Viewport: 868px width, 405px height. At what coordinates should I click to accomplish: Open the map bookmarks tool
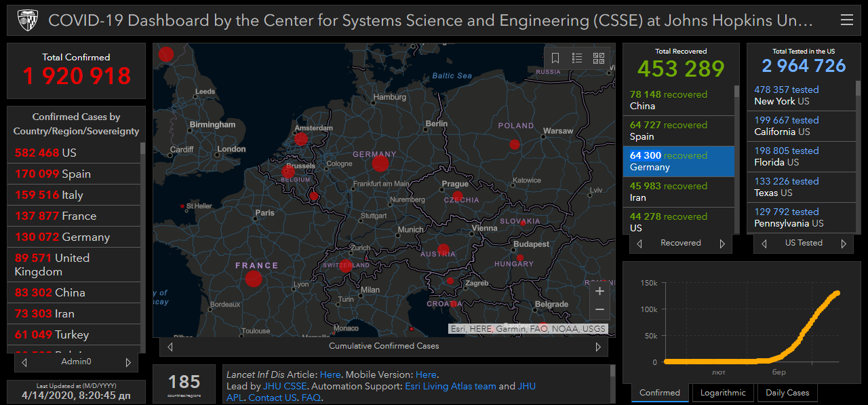[x=555, y=58]
